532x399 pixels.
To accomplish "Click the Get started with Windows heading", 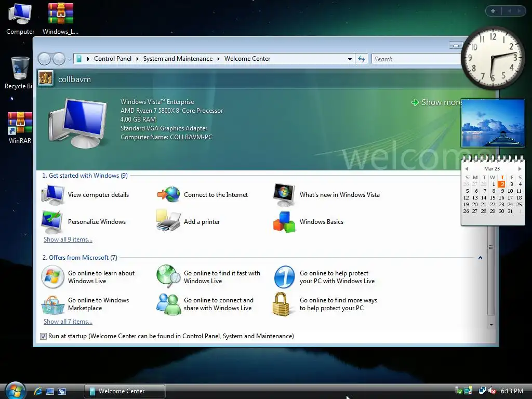I will 85,176.
